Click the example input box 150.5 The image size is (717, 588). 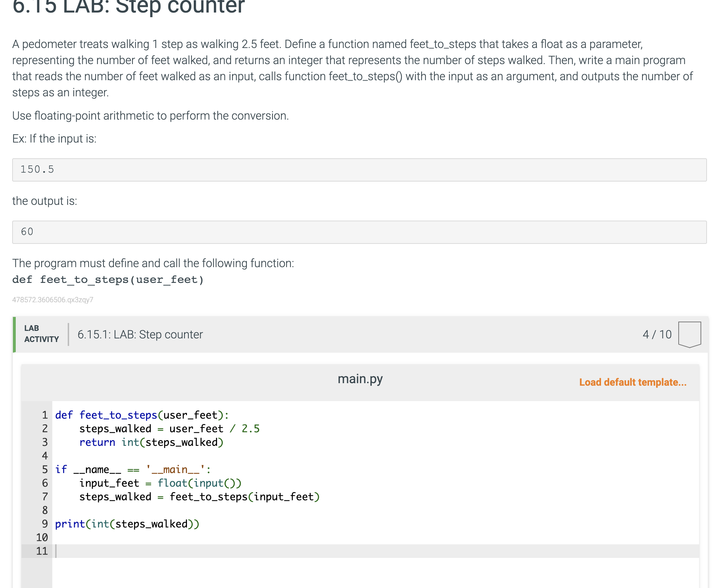point(359,170)
